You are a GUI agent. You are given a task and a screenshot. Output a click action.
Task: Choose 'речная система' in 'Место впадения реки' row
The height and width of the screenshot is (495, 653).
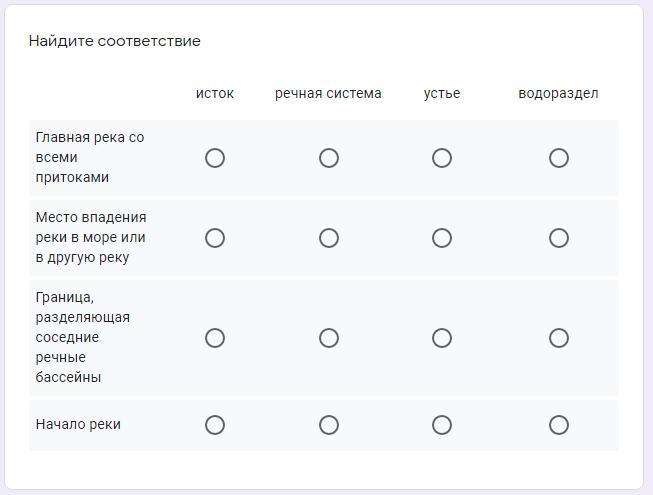[x=329, y=238]
